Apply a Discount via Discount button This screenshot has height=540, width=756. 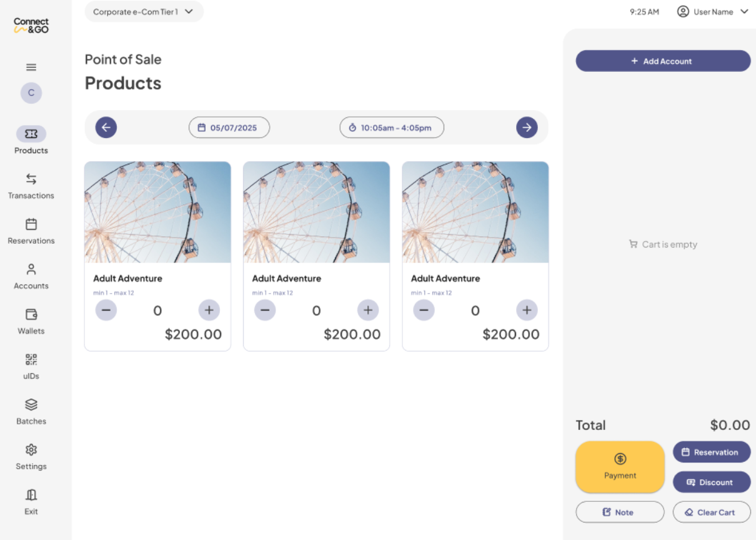[x=712, y=482]
